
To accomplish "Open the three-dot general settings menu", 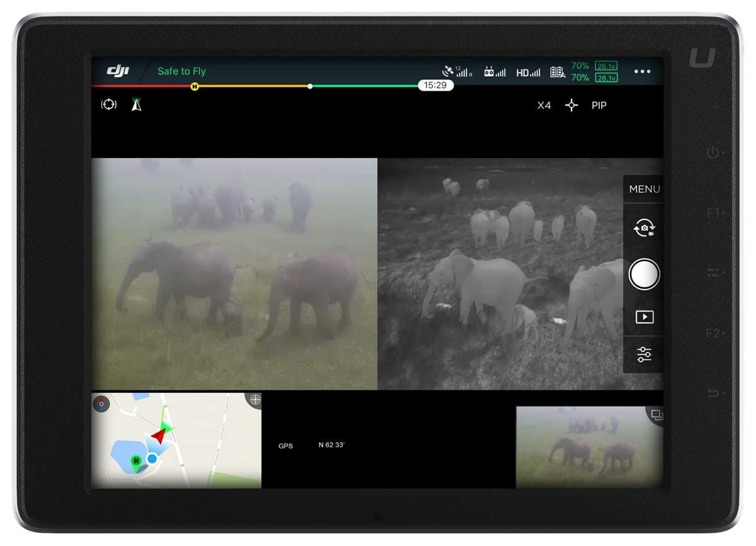I will point(642,71).
